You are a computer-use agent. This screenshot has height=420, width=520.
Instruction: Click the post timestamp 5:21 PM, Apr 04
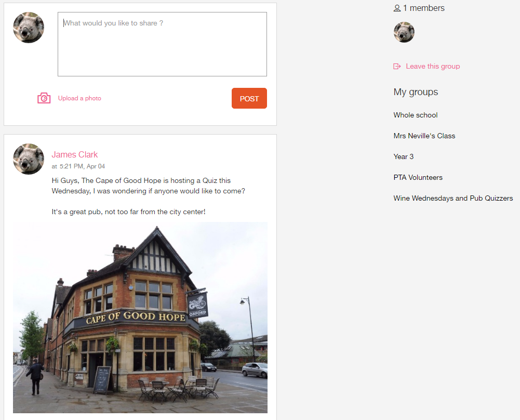tap(82, 166)
